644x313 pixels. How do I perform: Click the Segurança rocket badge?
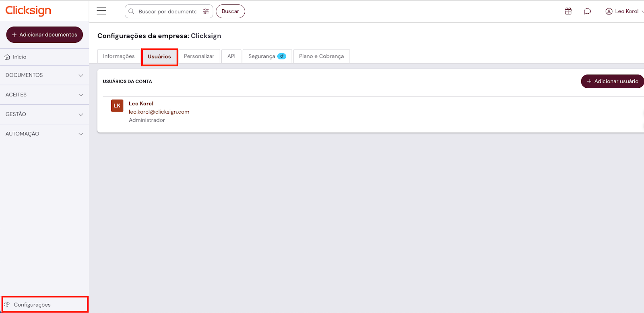(x=282, y=56)
